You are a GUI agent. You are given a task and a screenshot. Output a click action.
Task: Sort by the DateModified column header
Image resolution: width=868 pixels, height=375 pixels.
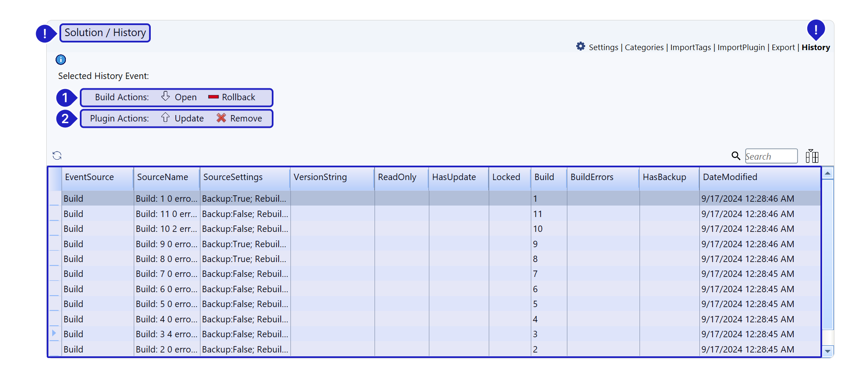point(730,177)
